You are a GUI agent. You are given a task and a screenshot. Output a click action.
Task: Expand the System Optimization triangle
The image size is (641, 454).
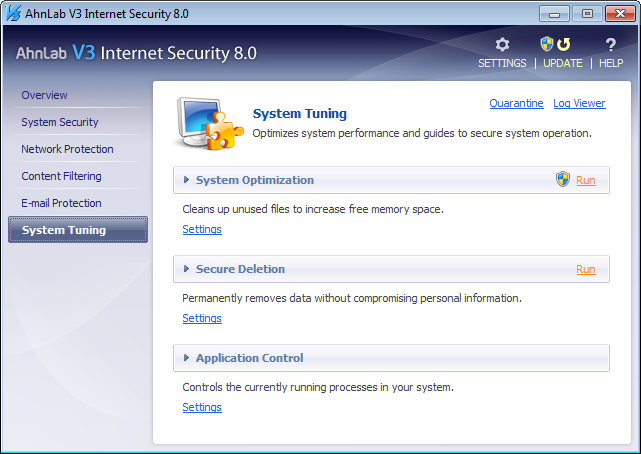tap(186, 180)
